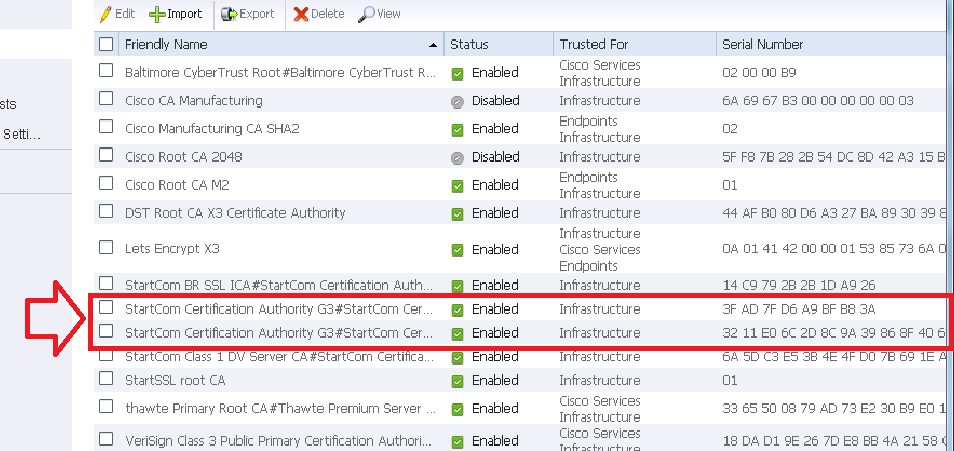Viewport: 954px width, 451px height.
Task: Click Enabled icon for DST Root CA X3
Action: pos(458,214)
